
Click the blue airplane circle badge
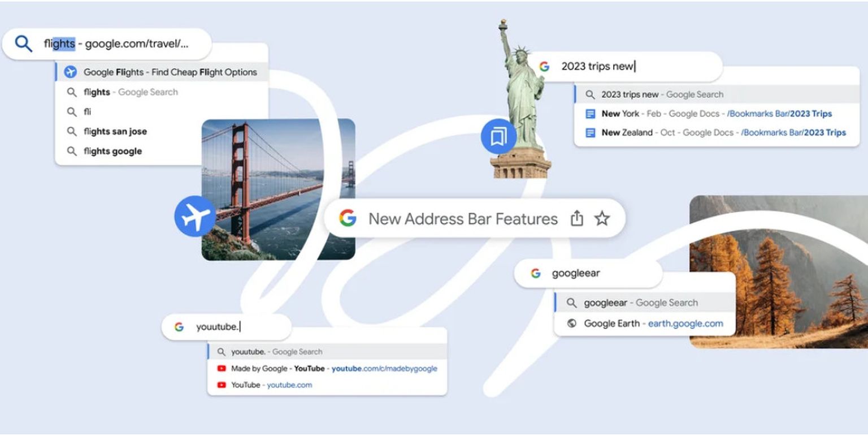click(x=196, y=216)
